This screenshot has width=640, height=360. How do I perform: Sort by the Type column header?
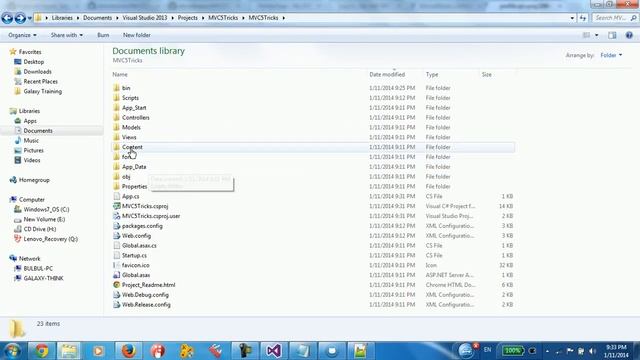(x=432, y=75)
